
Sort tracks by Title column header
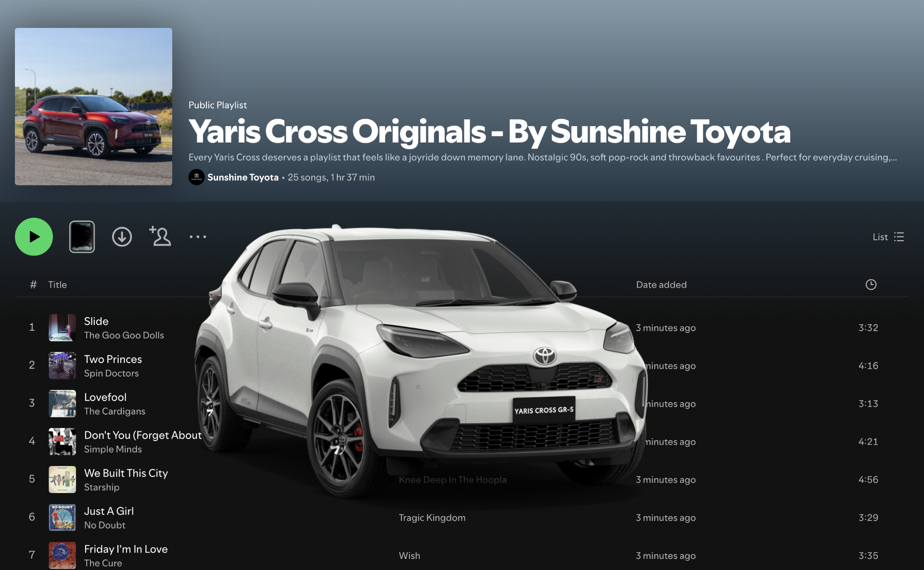(x=57, y=285)
